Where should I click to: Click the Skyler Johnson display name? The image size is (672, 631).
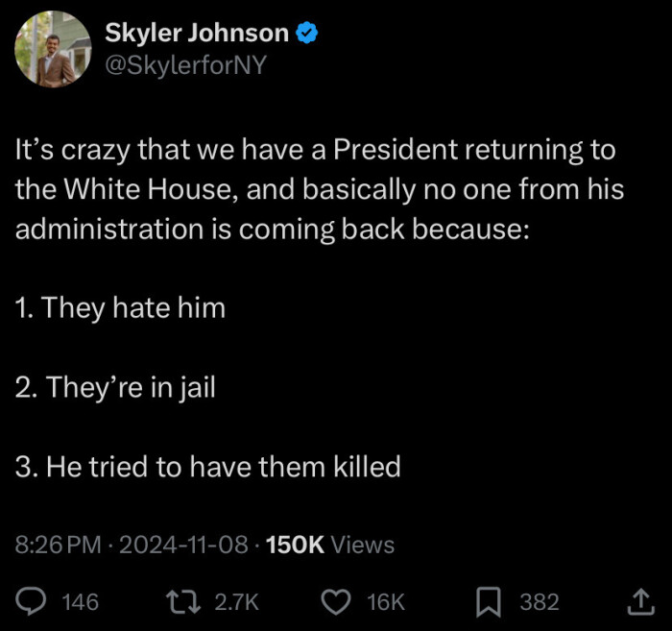point(196,34)
